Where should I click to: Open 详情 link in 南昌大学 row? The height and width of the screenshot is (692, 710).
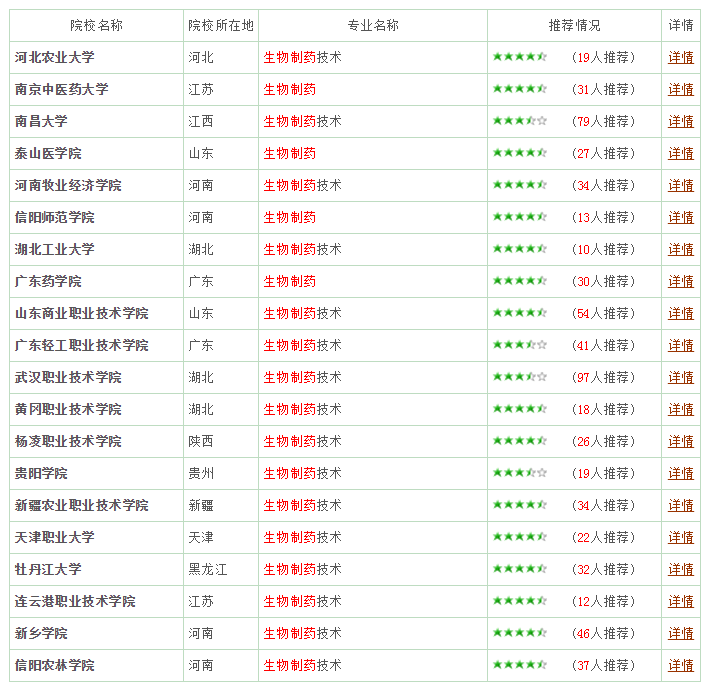[681, 121]
